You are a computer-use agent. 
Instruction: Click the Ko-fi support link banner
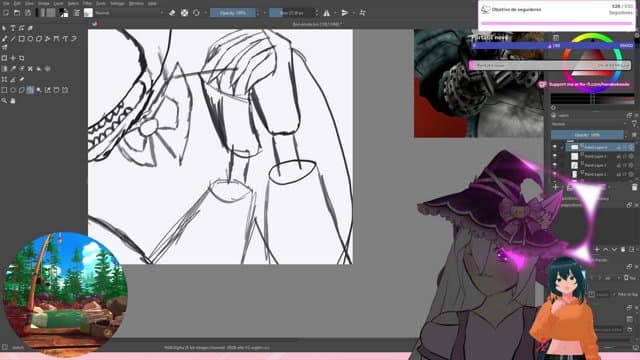585,84
